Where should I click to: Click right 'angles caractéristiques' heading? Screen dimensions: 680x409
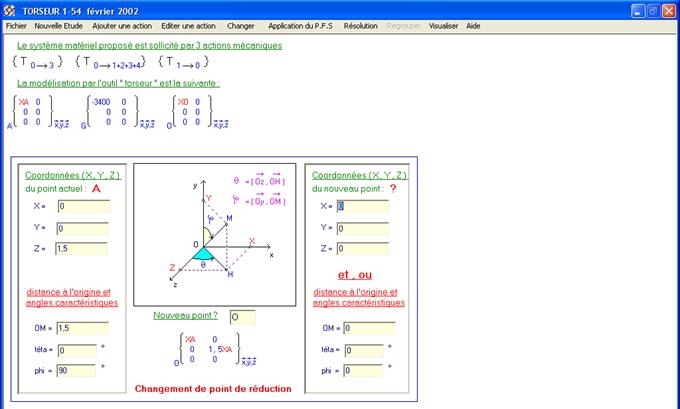[359, 303]
